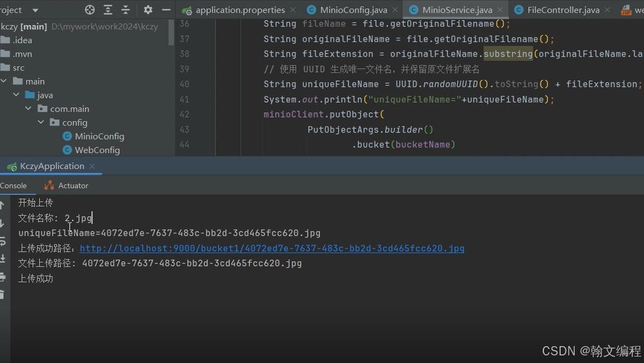Viewport: 644px width, 363px height.
Task: Click the 上传成功 console line
Action: [35, 279]
